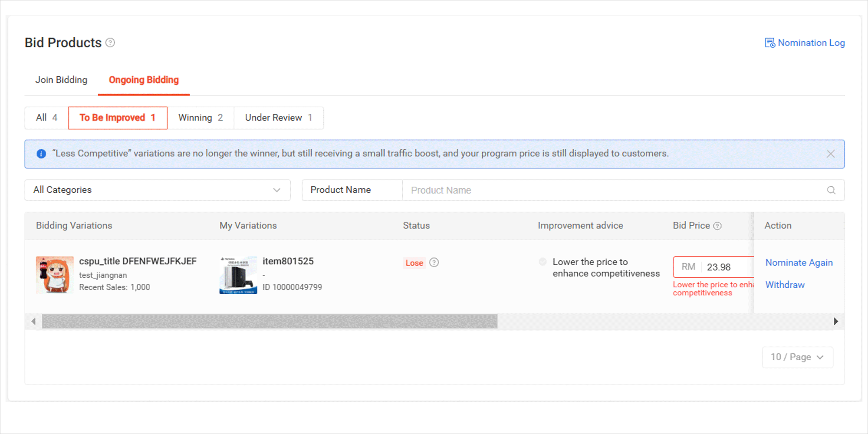The height and width of the screenshot is (434, 868).
Task: Click the Product Name search field
Action: point(614,190)
